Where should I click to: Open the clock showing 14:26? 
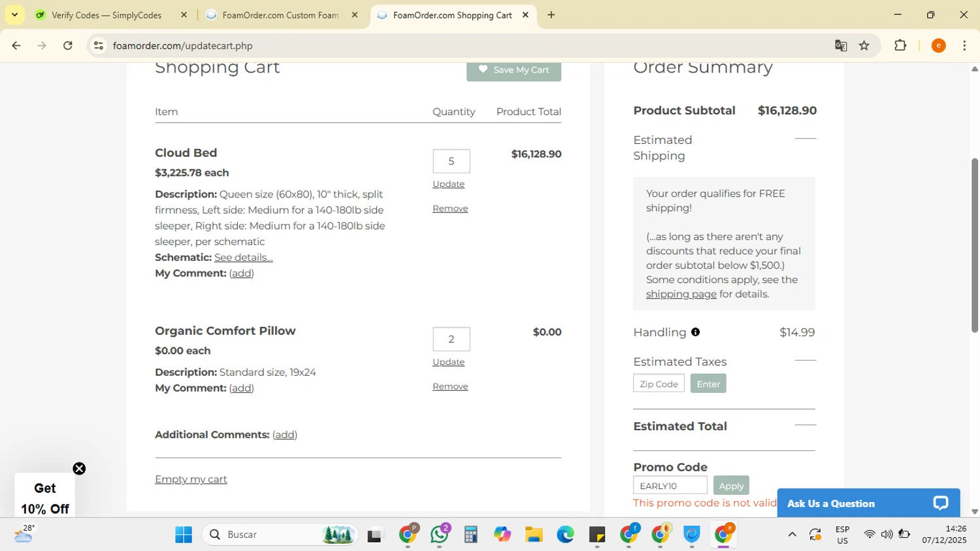pos(944,535)
